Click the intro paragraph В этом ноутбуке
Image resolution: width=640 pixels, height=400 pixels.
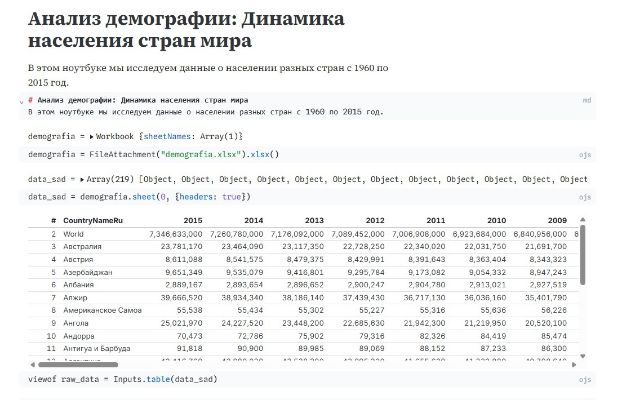tap(208, 75)
